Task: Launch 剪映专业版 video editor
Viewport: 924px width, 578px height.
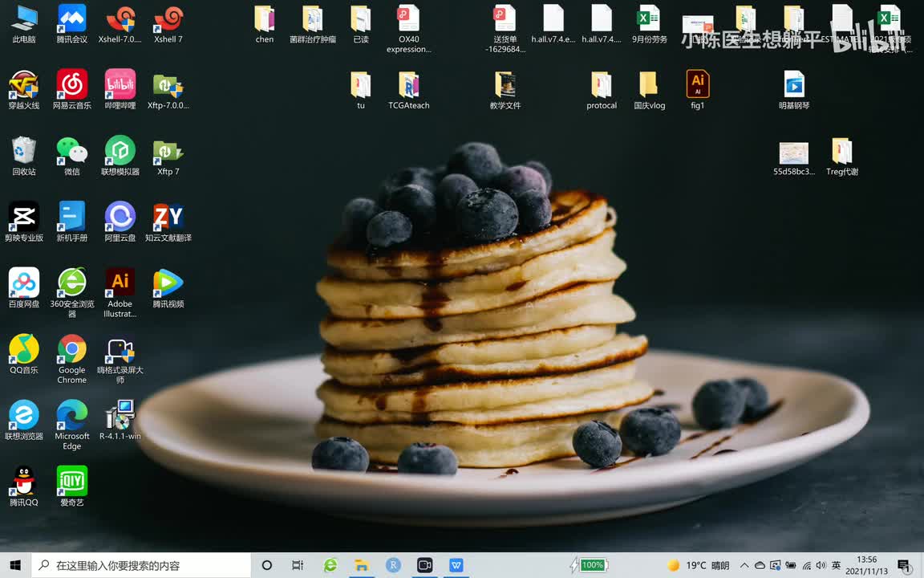Action: click(x=23, y=222)
